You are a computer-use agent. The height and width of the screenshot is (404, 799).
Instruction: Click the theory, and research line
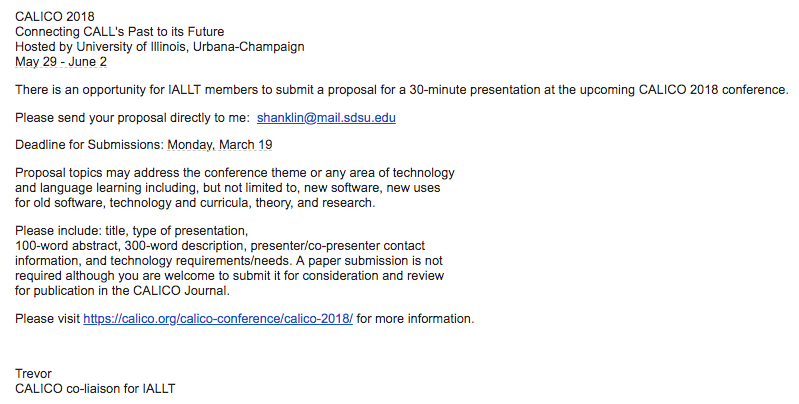click(195, 203)
